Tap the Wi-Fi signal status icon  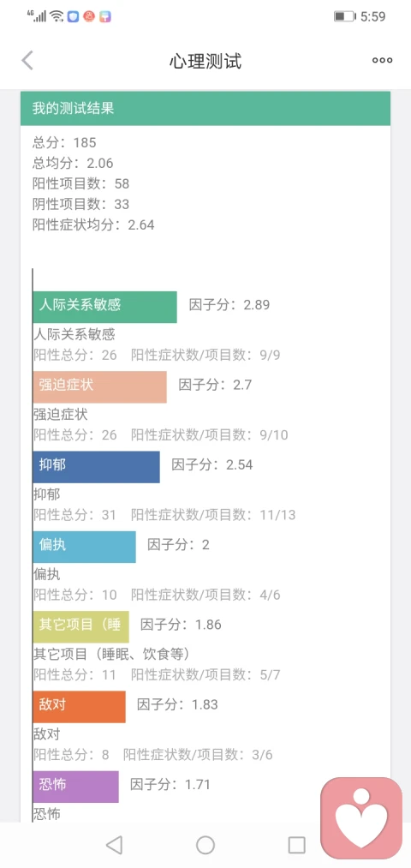[57, 16]
